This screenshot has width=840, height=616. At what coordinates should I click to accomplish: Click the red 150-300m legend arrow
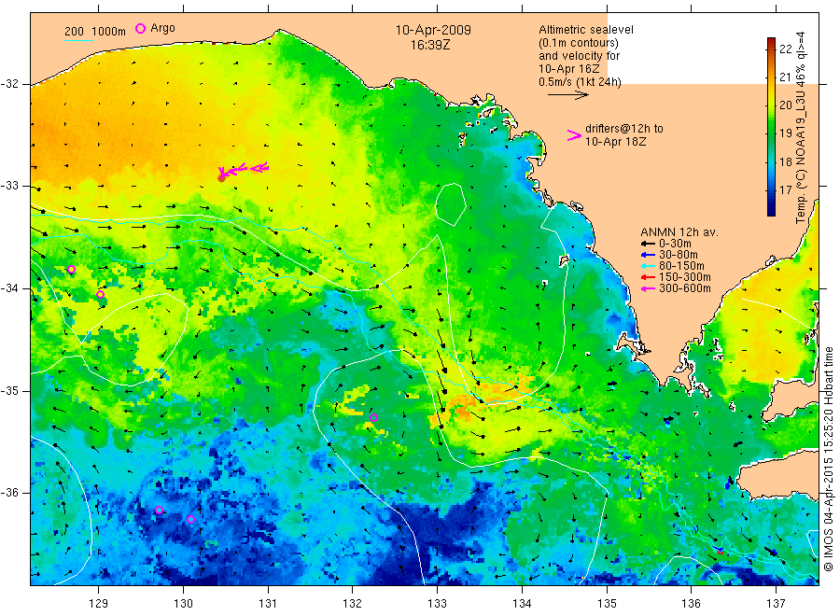click(x=649, y=277)
